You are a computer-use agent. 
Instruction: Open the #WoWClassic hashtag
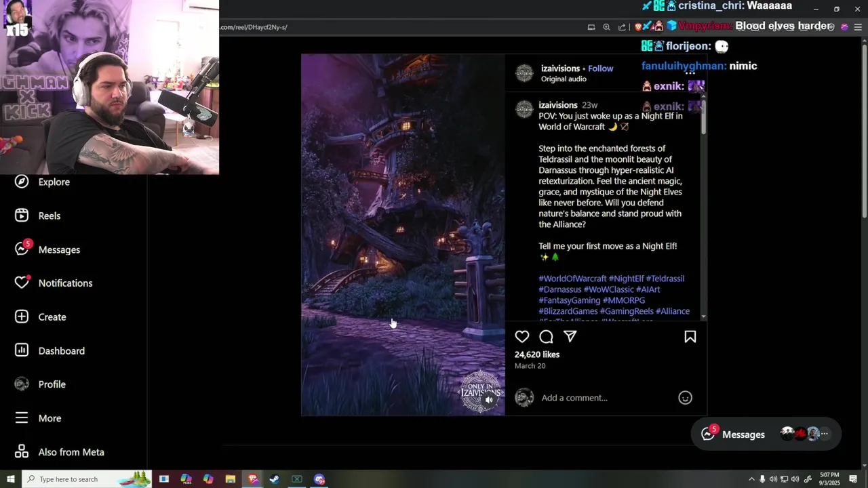click(x=609, y=289)
